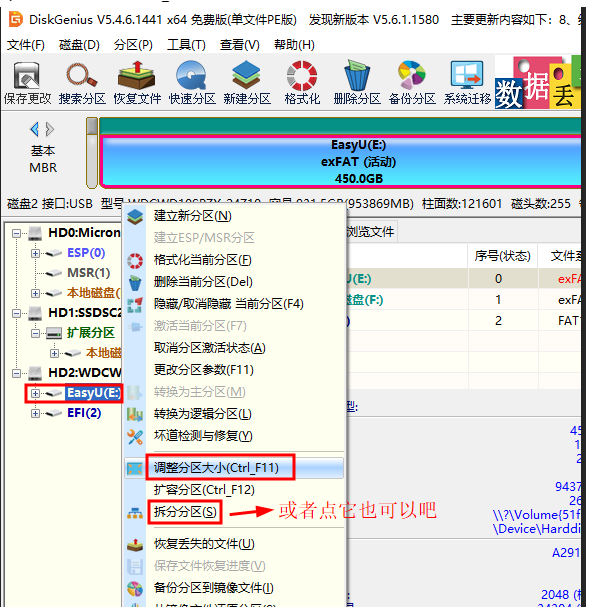Image resolution: width=590 pixels, height=610 pixels.
Task: Start Quick Partition (快速分区) tool
Action: [192, 83]
